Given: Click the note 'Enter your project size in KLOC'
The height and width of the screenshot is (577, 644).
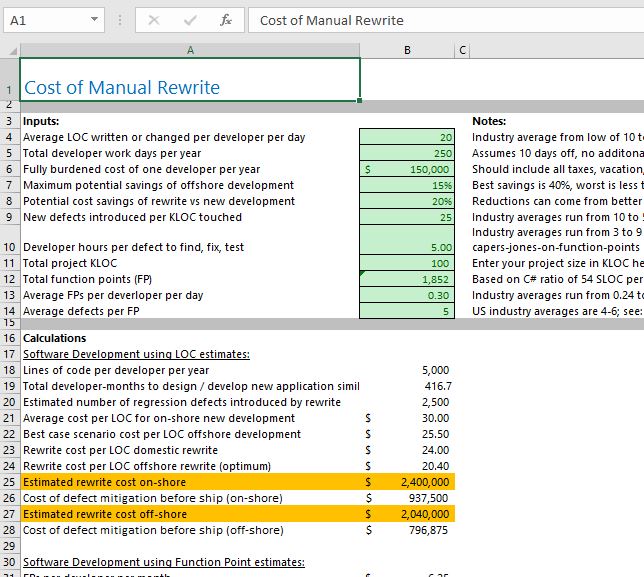Looking at the screenshot, I should [558, 263].
